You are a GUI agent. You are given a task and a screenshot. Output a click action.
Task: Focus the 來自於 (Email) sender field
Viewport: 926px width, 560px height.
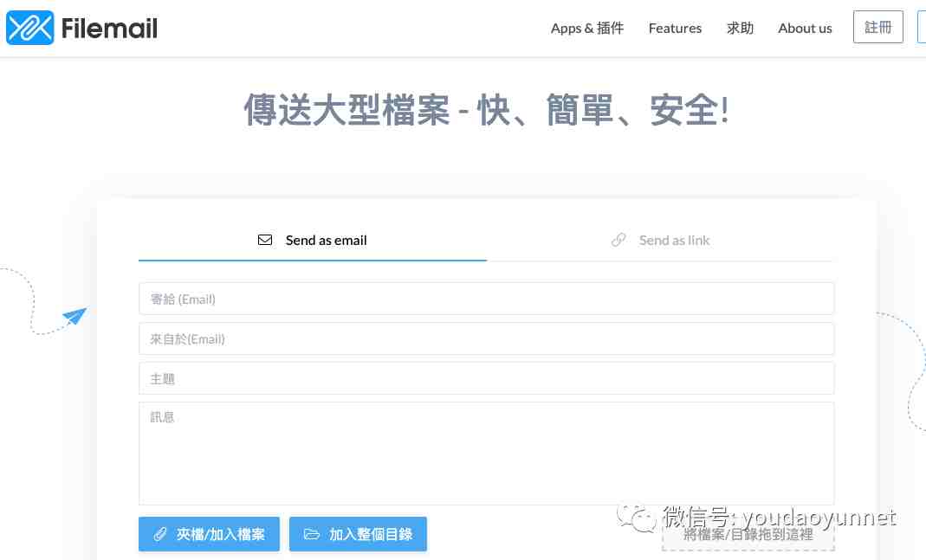487,338
